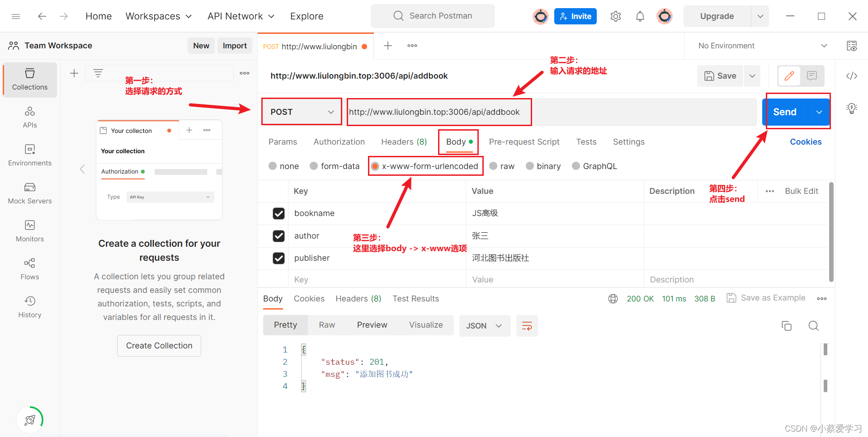Switch to the Params tab
Screen dimensions: 868x437
pyautogui.click(x=283, y=142)
